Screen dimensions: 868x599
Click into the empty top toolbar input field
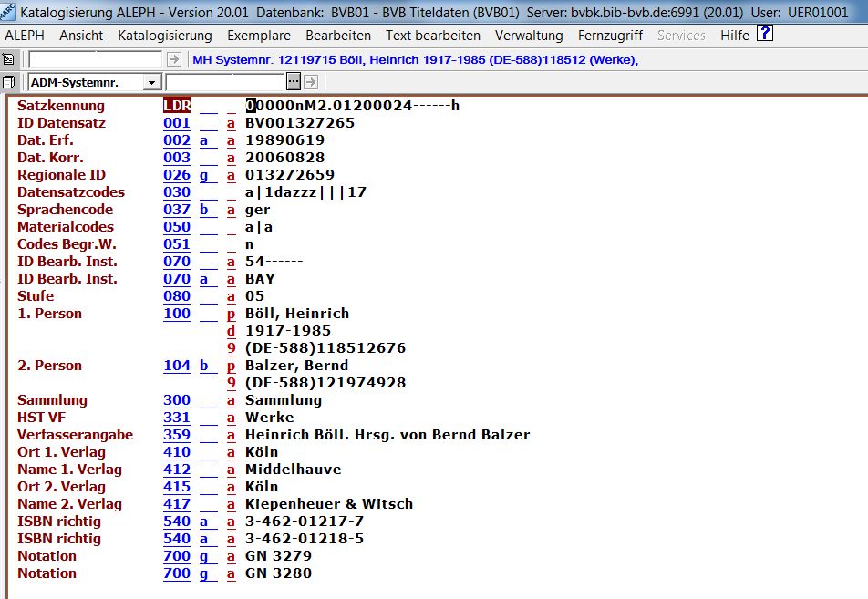(96, 59)
